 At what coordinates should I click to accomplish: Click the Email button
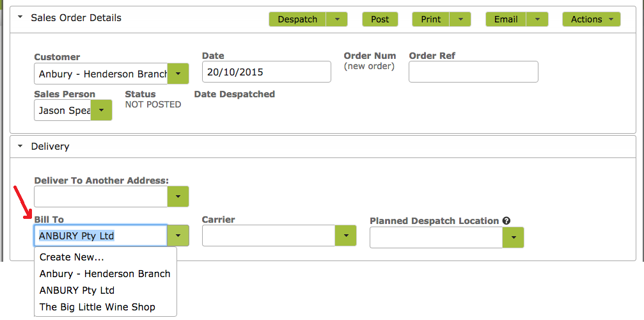pos(506,19)
